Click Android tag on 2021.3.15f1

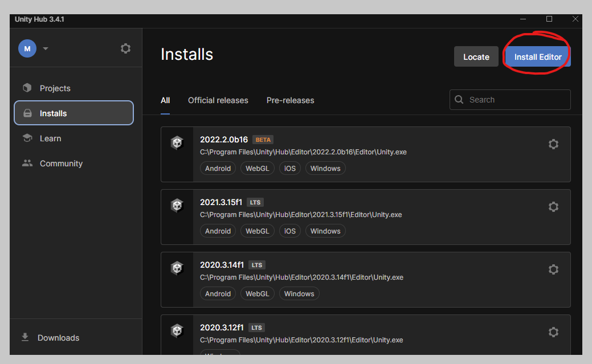[218, 231]
